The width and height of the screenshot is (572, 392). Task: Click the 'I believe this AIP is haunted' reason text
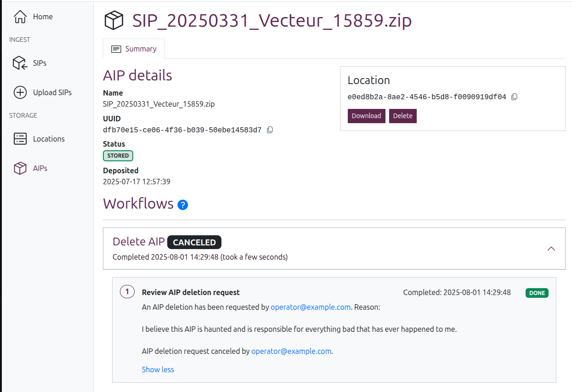point(300,329)
